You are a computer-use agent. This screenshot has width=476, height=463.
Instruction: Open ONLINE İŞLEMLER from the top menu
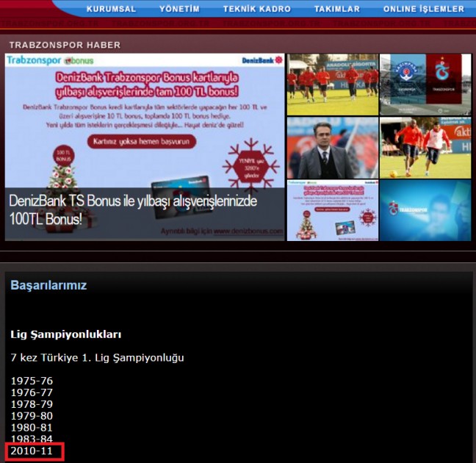[x=424, y=10]
